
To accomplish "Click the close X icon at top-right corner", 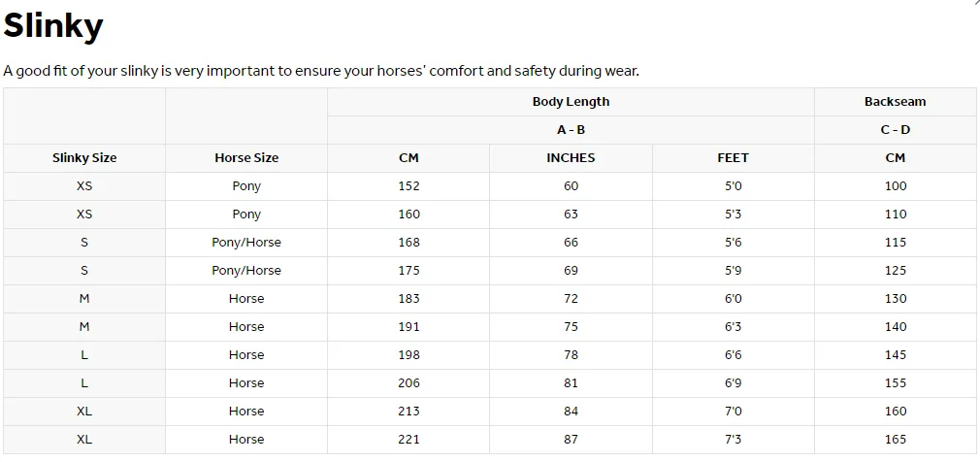I will coord(975,3).
